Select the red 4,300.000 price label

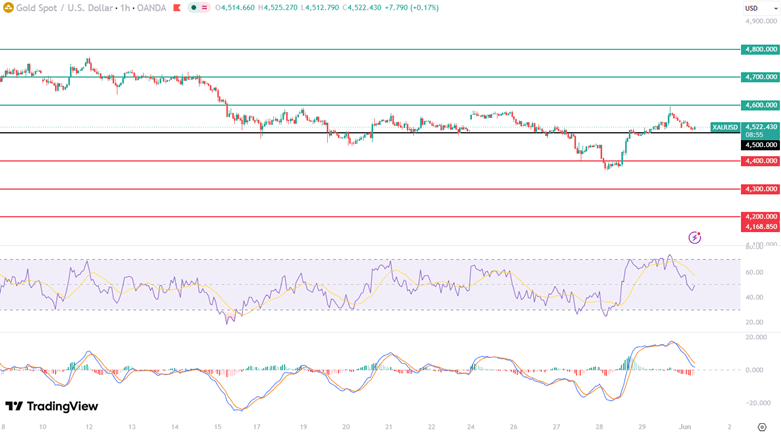760,189
